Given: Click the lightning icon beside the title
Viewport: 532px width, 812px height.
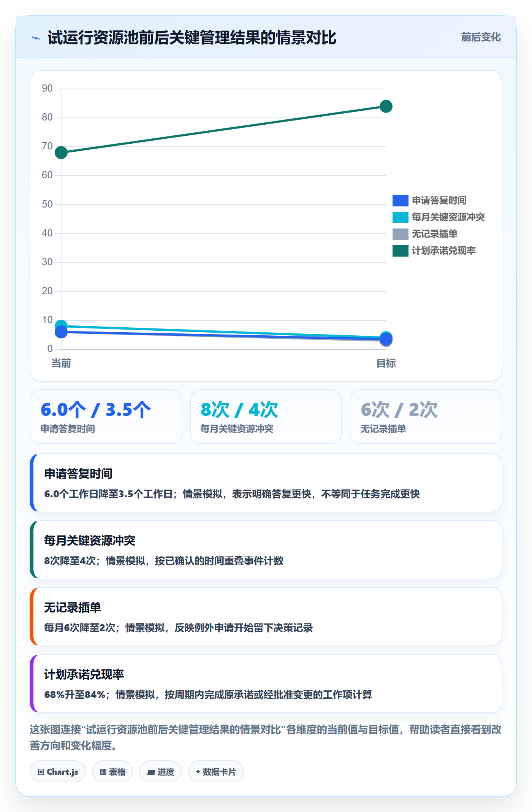Looking at the screenshot, I should point(36,38).
